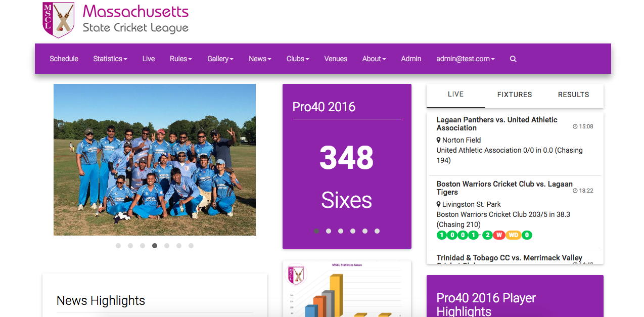Click the search magnifier icon in navbar

click(x=513, y=59)
